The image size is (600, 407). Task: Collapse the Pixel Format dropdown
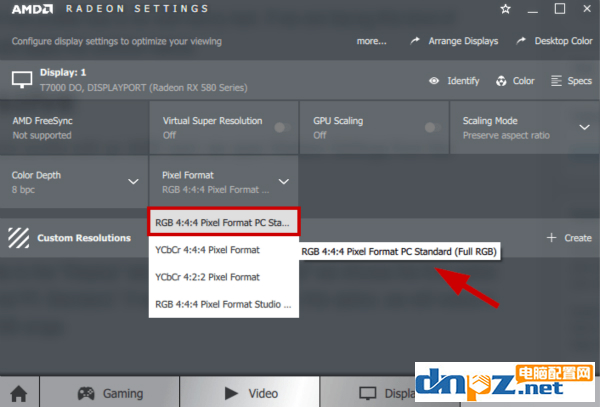tap(284, 181)
